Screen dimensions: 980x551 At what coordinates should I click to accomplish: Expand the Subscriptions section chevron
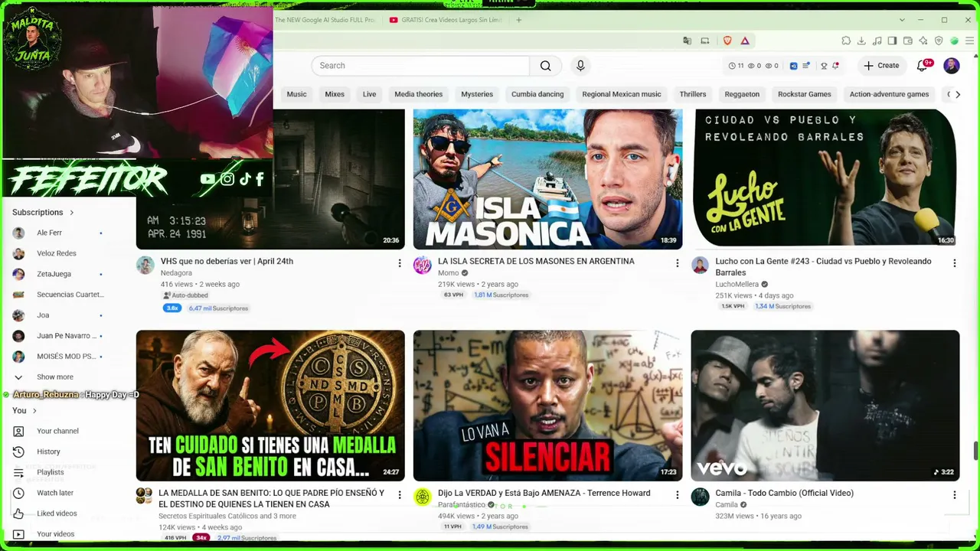click(72, 212)
